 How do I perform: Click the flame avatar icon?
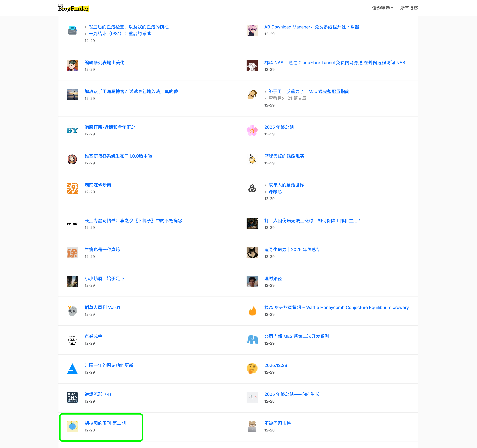pyautogui.click(x=252, y=311)
